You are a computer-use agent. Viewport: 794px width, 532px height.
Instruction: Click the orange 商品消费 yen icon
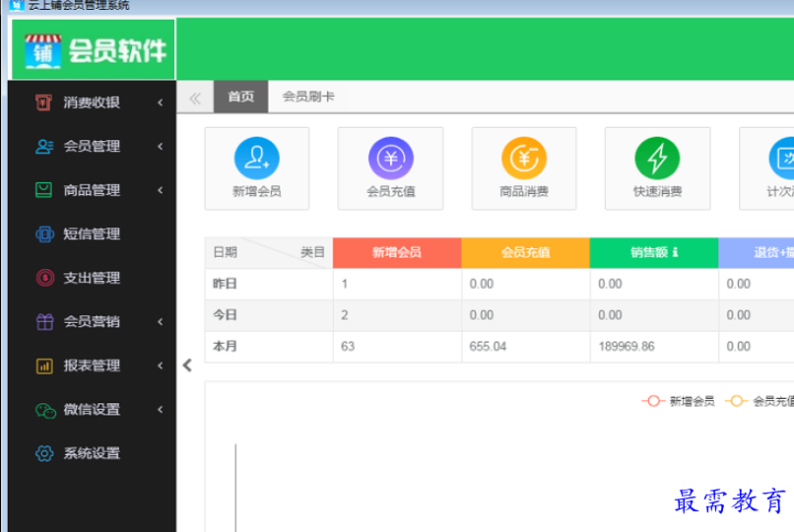coord(524,158)
